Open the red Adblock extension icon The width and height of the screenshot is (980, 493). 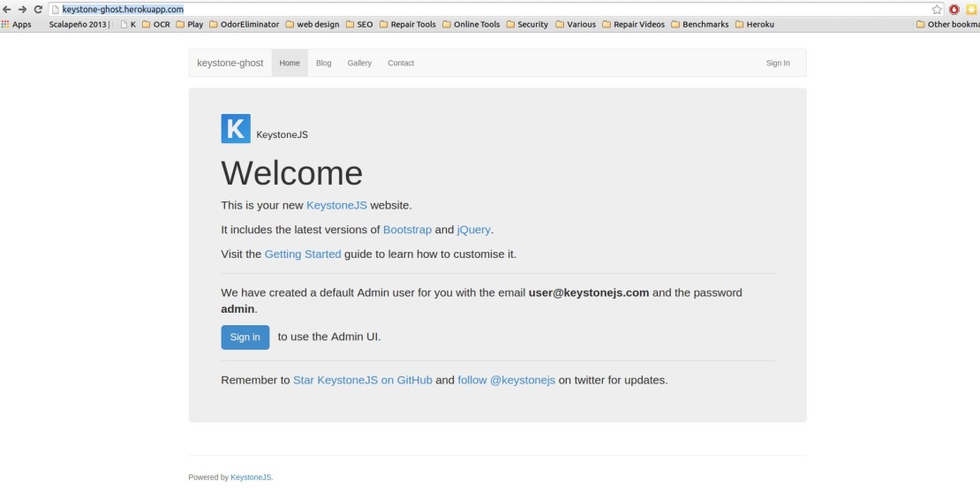(954, 10)
